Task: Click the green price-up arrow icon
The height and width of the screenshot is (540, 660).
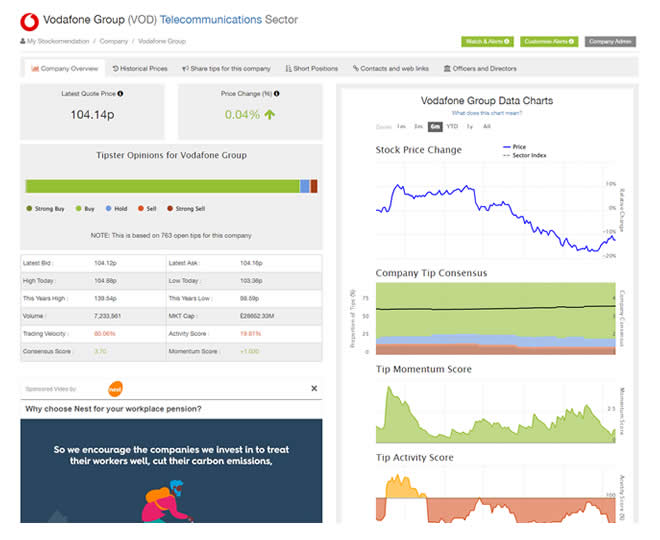Action: [269, 115]
